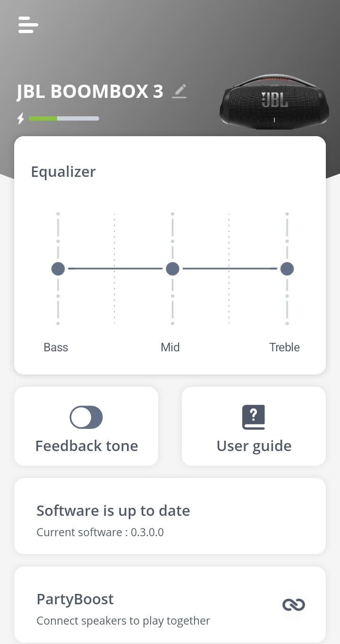Open PartyBoost to connect speakers
The width and height of the screenshot is (340, 644).
click(170, 604)
